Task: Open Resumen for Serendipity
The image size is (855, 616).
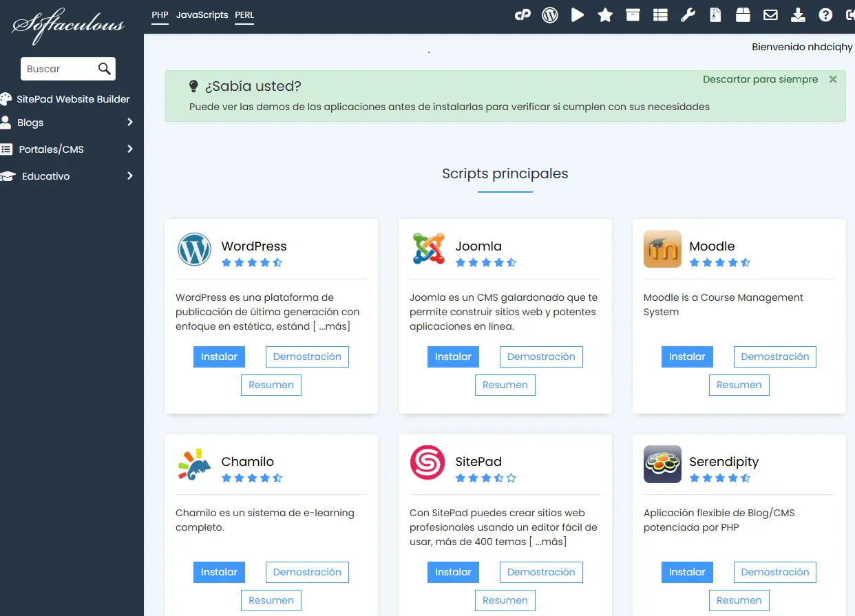Action: 739,600
